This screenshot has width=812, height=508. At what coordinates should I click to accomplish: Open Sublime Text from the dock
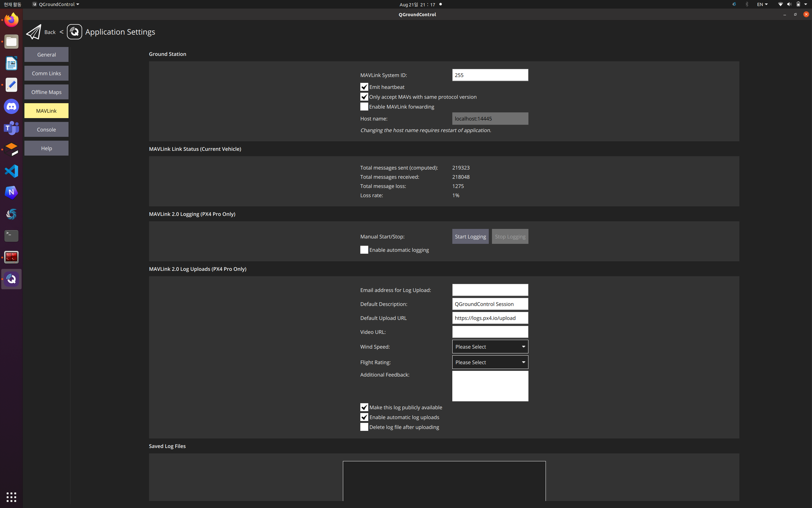pos(11,150)
